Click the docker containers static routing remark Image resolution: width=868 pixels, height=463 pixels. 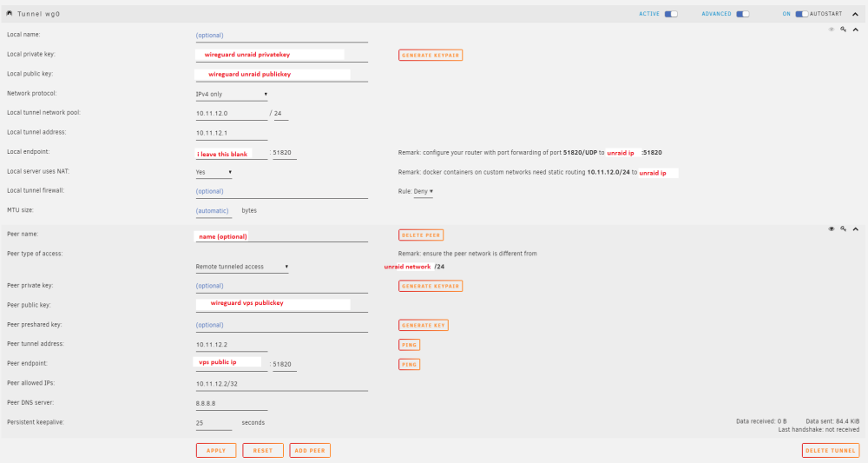click(x=537, y=173)
